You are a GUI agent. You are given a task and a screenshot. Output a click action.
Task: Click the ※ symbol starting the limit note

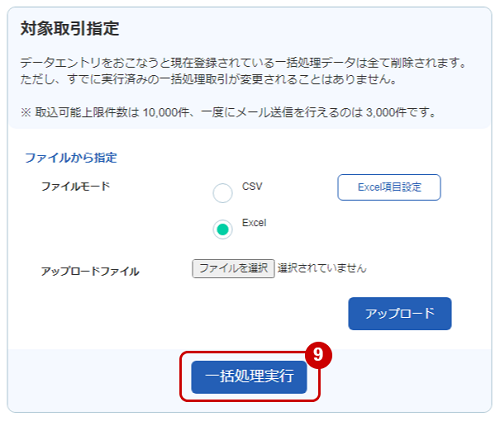pos(26,113)
